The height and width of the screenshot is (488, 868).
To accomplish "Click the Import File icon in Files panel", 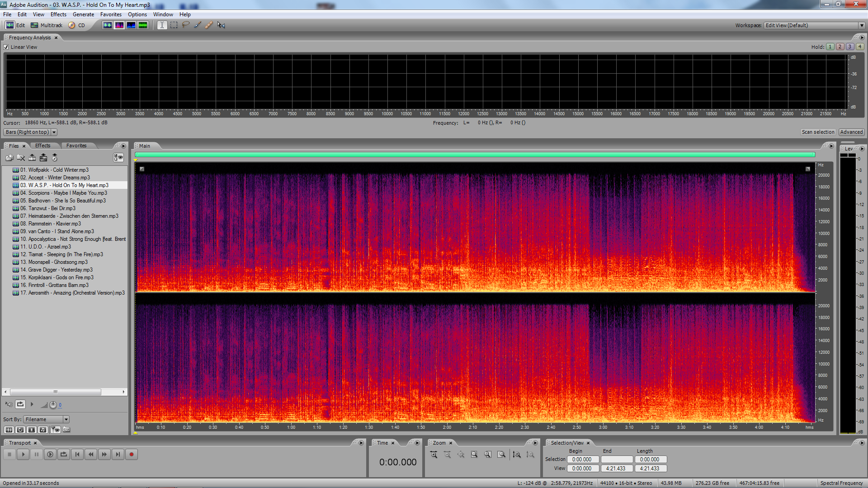I will [x=9, y=158].
